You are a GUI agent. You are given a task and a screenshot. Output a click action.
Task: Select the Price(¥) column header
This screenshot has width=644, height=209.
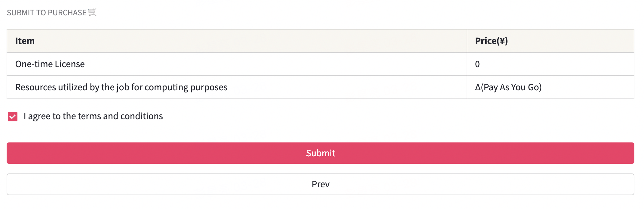(x=491, y=41)
